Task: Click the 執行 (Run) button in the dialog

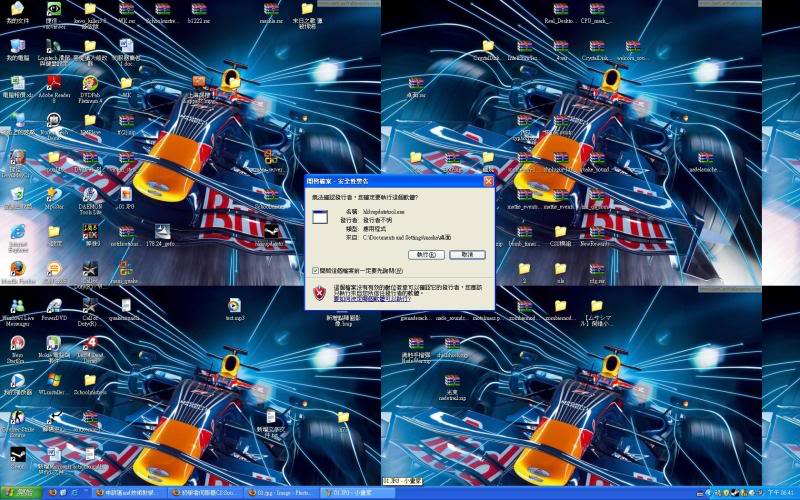Action: point(424,255)
